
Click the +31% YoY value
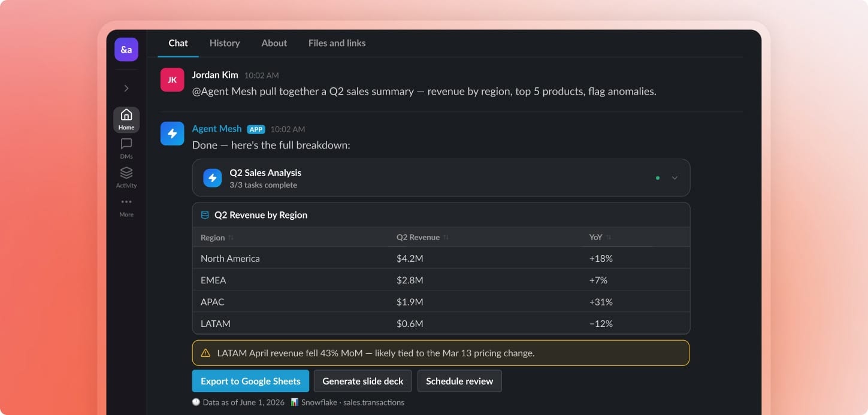pos(601,302)
